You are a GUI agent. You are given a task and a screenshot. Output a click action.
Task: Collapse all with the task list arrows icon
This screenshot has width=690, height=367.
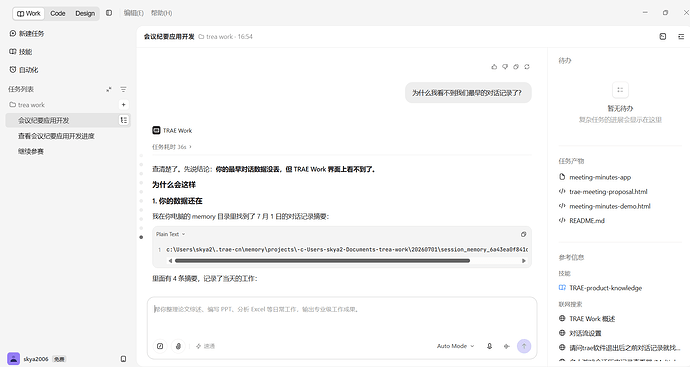[109, 89]
